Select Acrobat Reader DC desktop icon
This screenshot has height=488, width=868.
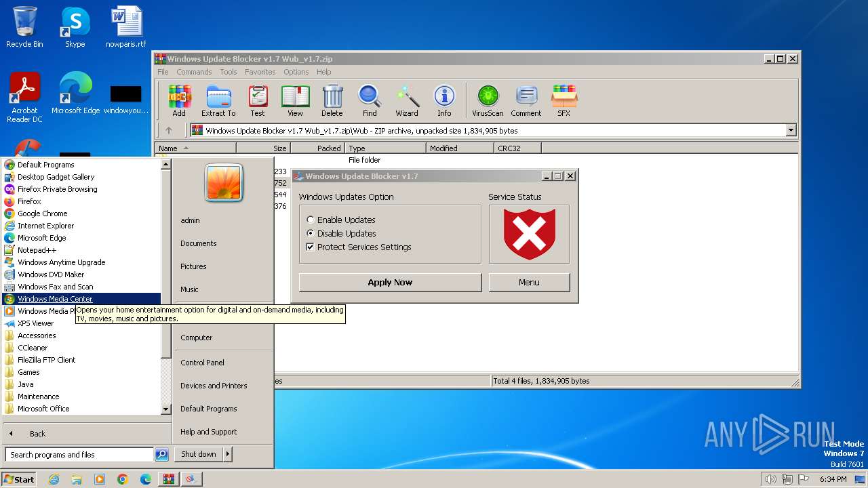point(24,98)
